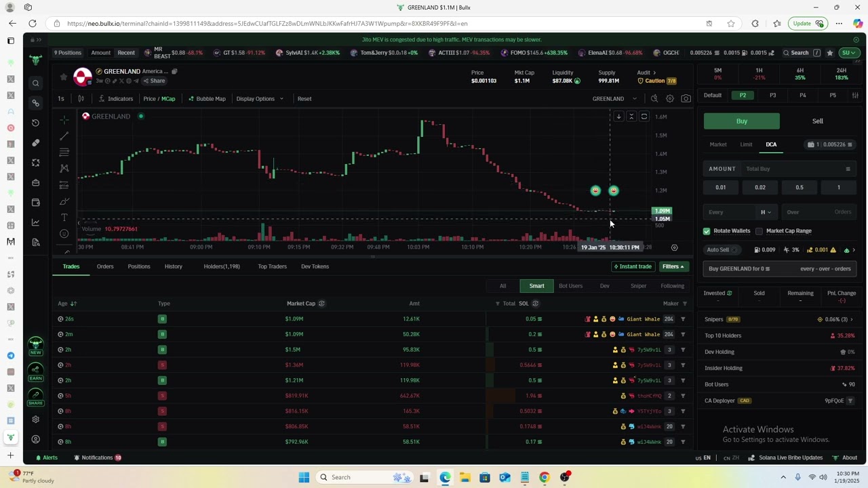
Task: Open the sidebar history clock icon
Action: (36, 123)
